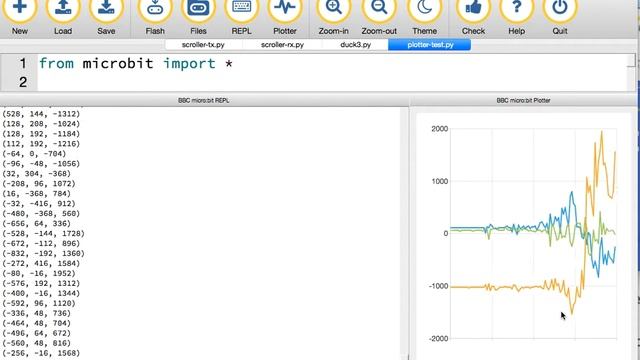Screen dimensions: 640x360
Task: Switch to scroller-rx.py tab
Action: (282, 44)
